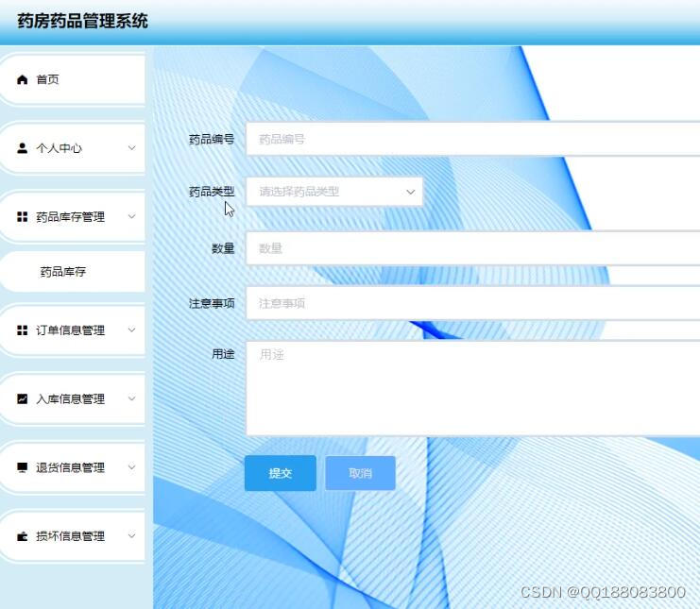This screenshot has height=609, width=700.
Task: Open the 损坏信息管理 menu
Action: [73, 536]
